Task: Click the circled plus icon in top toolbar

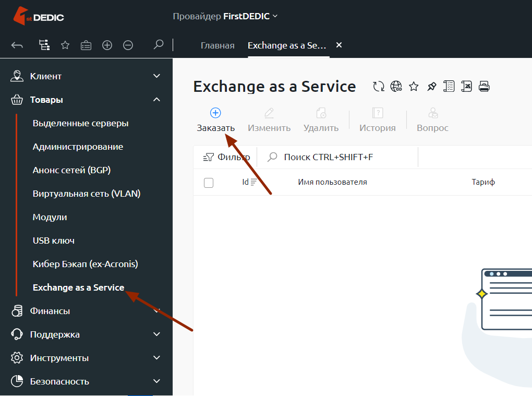Action: [x=107, y=45]
